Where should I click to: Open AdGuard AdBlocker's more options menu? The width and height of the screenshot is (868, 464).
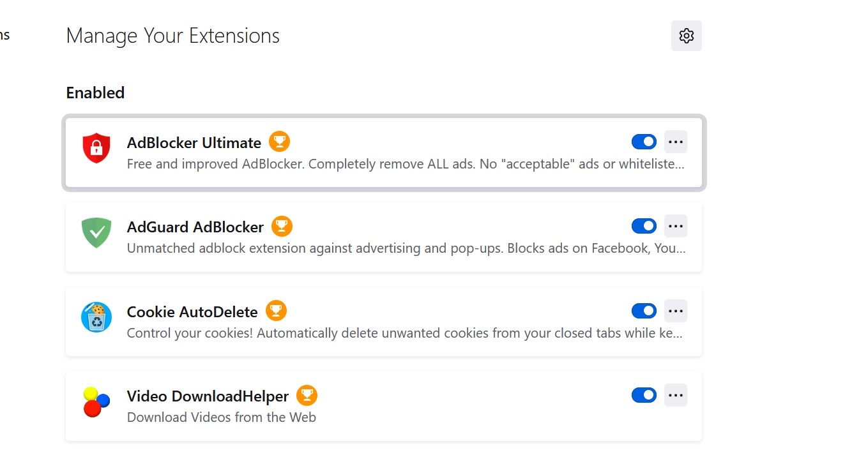coord(676,226)
